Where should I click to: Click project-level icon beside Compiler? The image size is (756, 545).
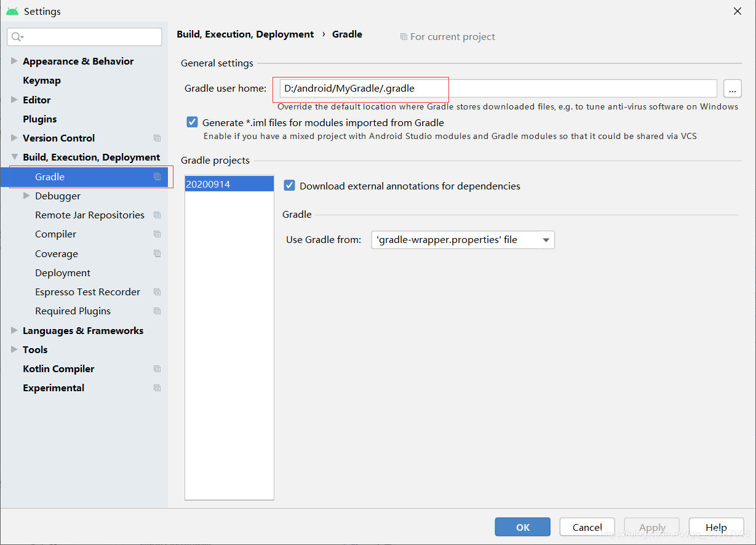pyautogui.click(x=157, y=234)
